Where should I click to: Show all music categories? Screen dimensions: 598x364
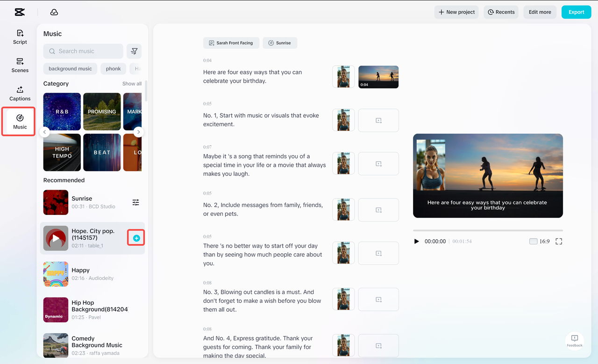[132, 84]
